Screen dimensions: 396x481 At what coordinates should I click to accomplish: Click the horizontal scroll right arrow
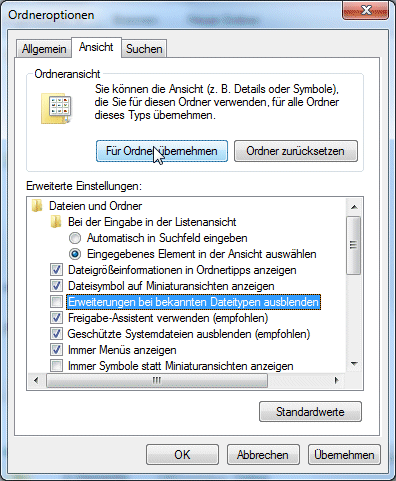(337, 380)
